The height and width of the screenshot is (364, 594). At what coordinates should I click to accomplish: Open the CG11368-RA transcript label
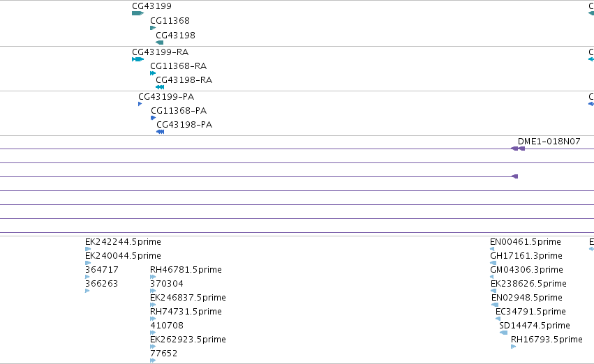click(179, 66)
